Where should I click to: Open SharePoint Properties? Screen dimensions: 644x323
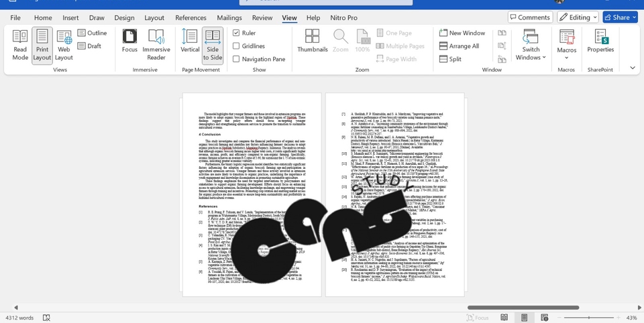coord(600,41)
